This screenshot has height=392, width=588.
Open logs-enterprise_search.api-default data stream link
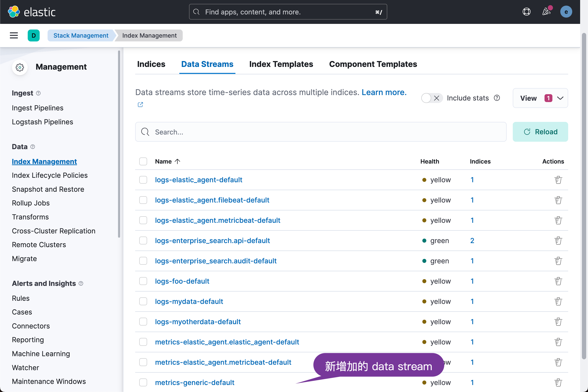(x=212, y=241)
